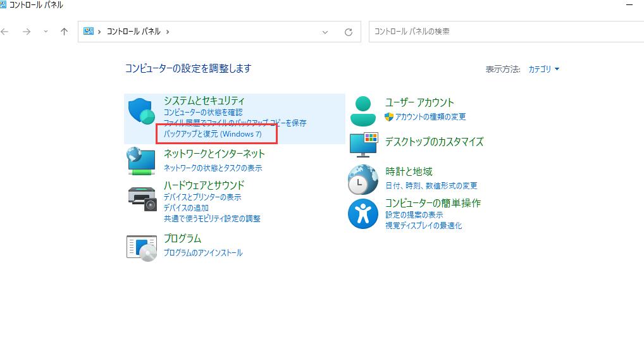Screen dimensions: 644x358
Task: Click the User Accounts person icon
Action: pyautogui.click(x=362, y=111)
